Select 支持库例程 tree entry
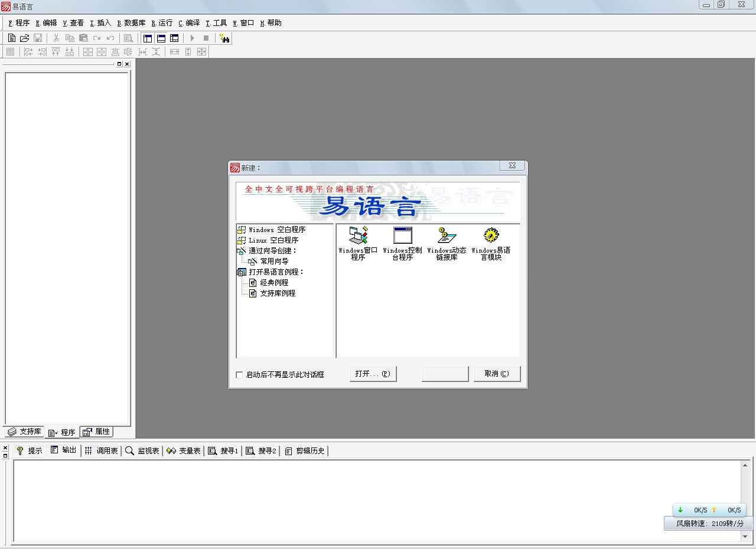The image size is (756, 549). (278, 293)
